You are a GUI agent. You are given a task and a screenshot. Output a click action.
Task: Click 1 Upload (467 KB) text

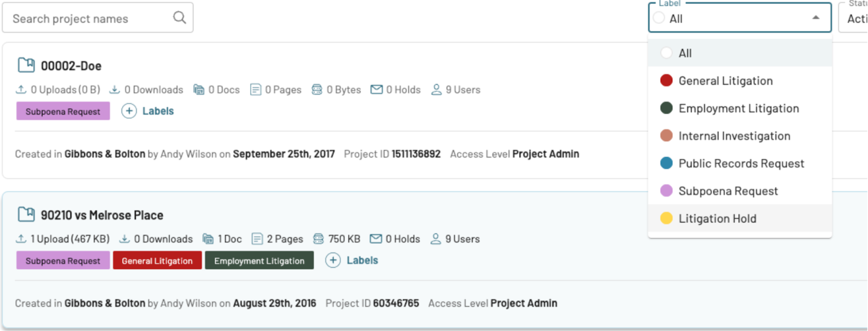pos(70,239)
